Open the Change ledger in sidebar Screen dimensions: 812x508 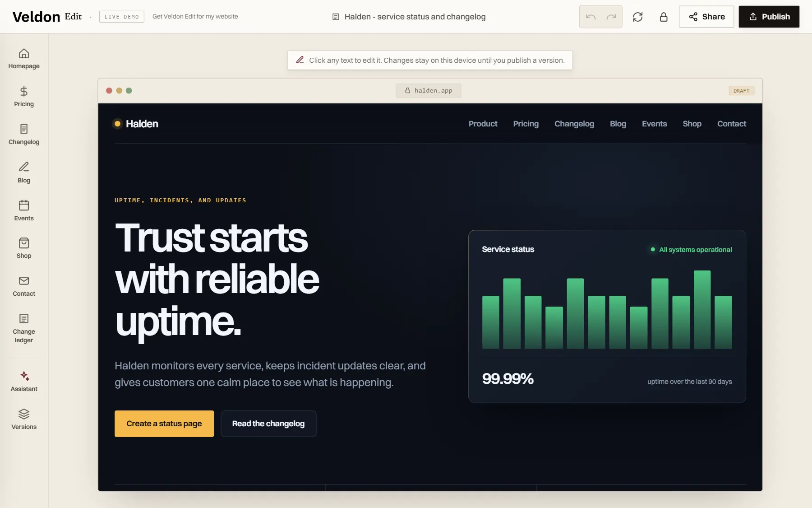click(x=24, y=329)
